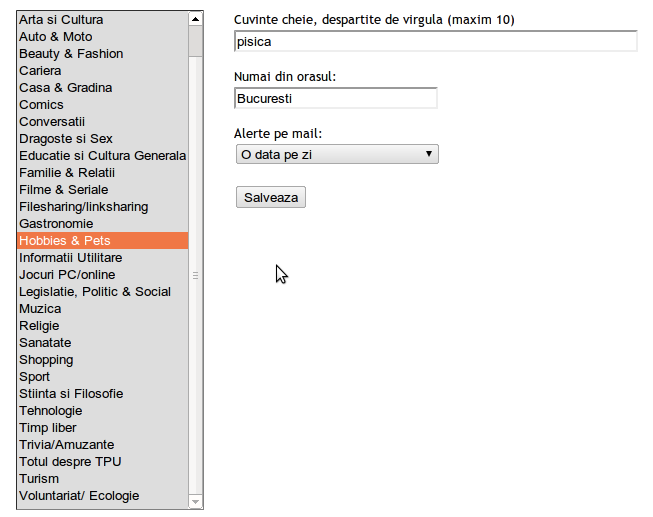Select the Conversatii category
The width and height of the screenshot is (653, 517).
(102, 122)
